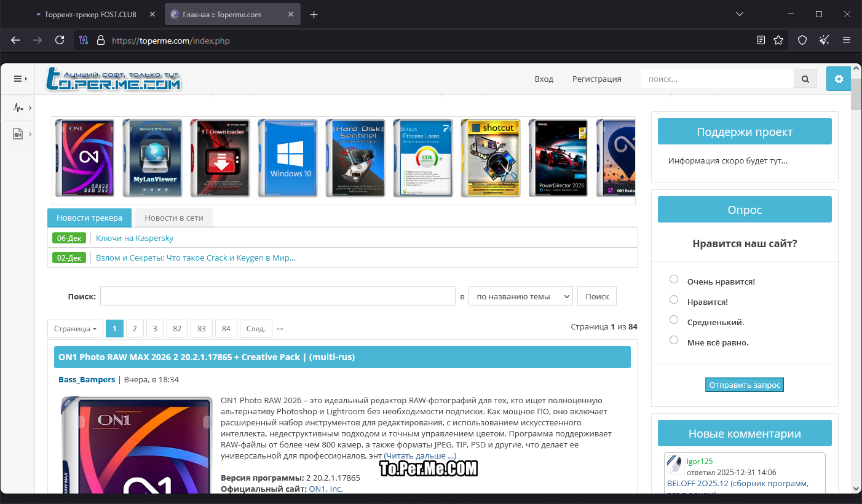The width and height of the screenshot is (862, 504).
Task: Click the video file sidebar icon
Action: pos(18,134)
